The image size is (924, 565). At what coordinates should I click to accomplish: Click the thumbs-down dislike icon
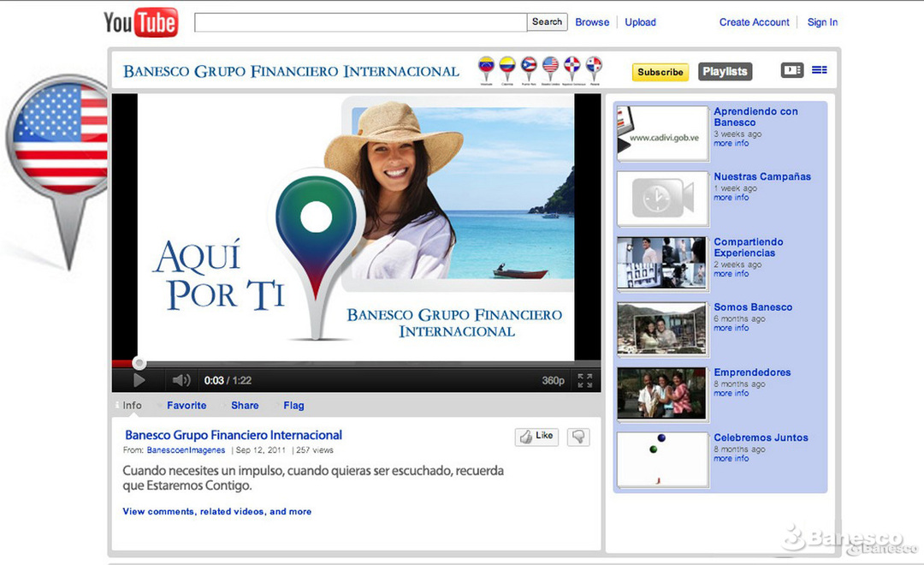[579, 437]
